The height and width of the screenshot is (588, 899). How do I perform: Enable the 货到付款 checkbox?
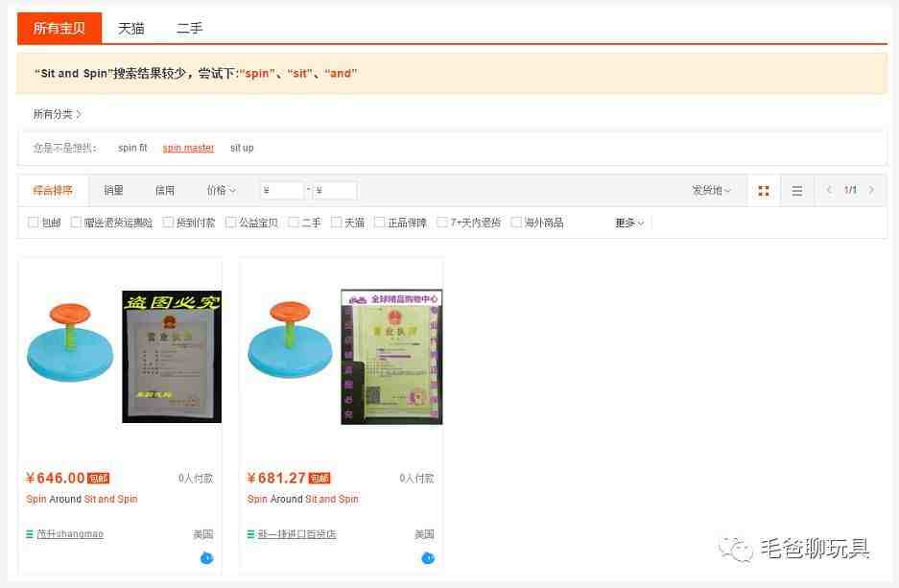(x=168, y=223)
